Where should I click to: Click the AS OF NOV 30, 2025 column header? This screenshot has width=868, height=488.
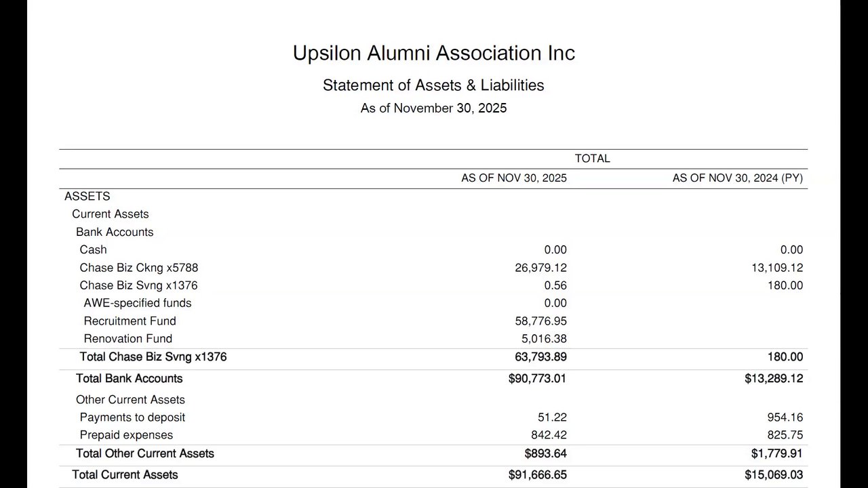coord(514,178)
